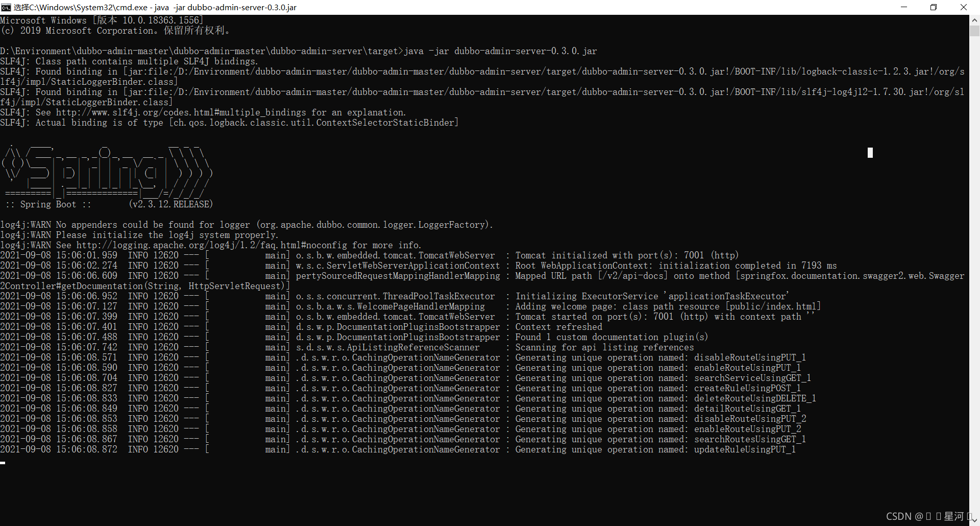Screen dimensions: 980x526
Task: Click the slf4j.org multiple_bindings URL text
Action: point(181,112)
